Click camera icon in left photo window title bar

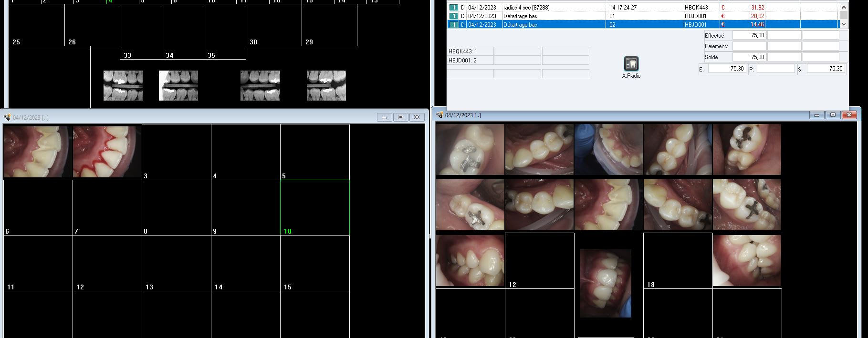pyautogui.click(x=7, y=117)
